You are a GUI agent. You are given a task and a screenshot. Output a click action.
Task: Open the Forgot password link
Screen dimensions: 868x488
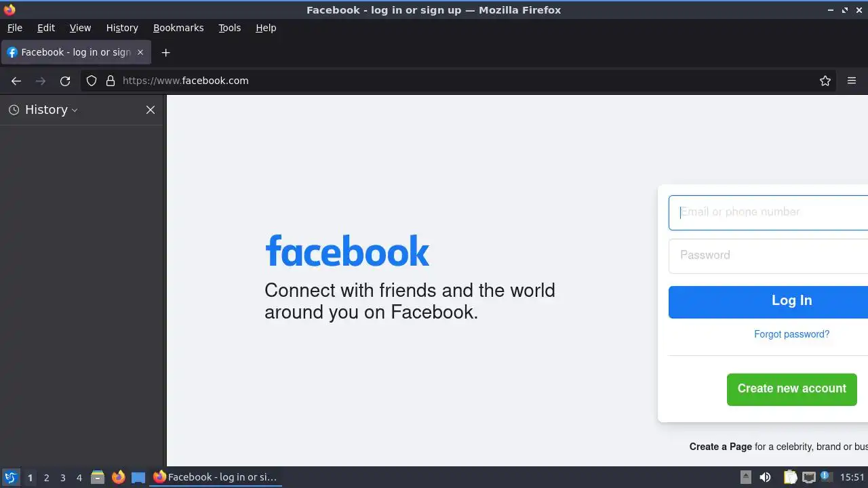click(791, 334)
